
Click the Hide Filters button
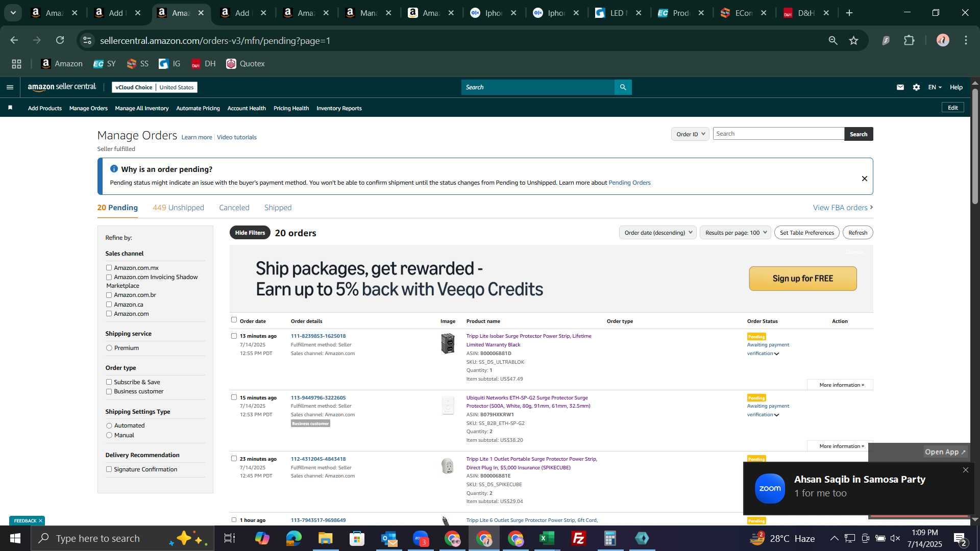(250, 233)
